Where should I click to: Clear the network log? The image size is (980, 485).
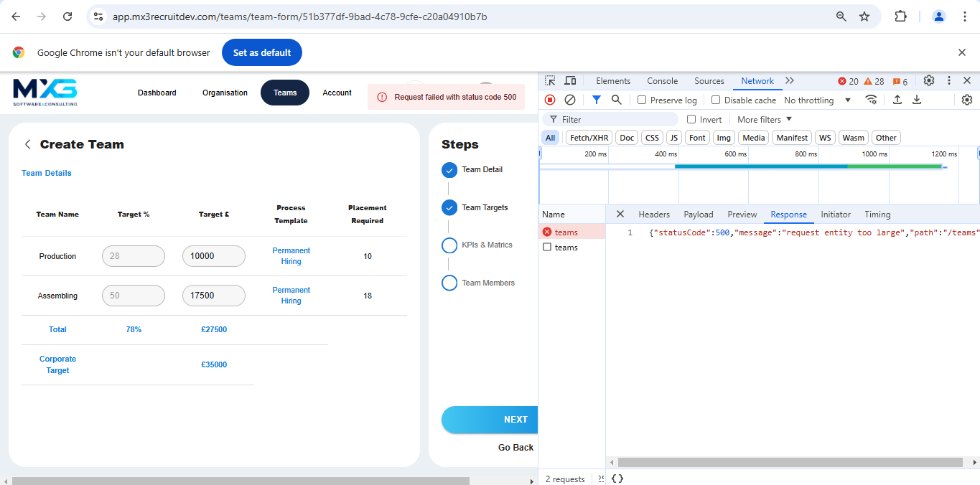pyautogui.click(x=570, y=100)
